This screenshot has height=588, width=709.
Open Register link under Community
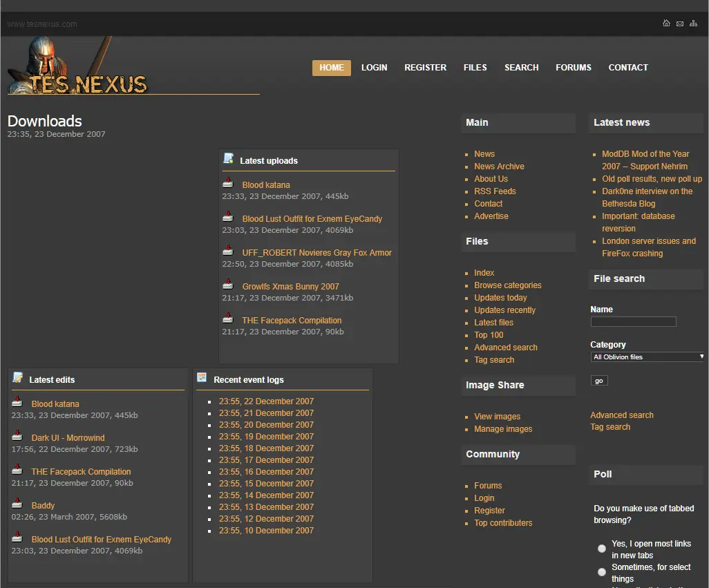tap(489, 511)
